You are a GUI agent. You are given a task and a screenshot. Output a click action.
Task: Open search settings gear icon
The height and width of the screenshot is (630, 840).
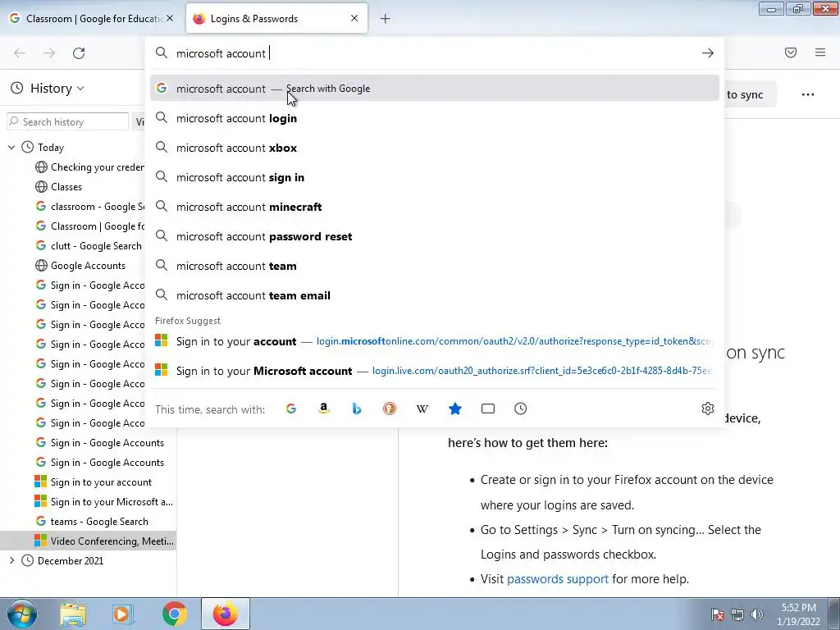click(x=708, y=409)
